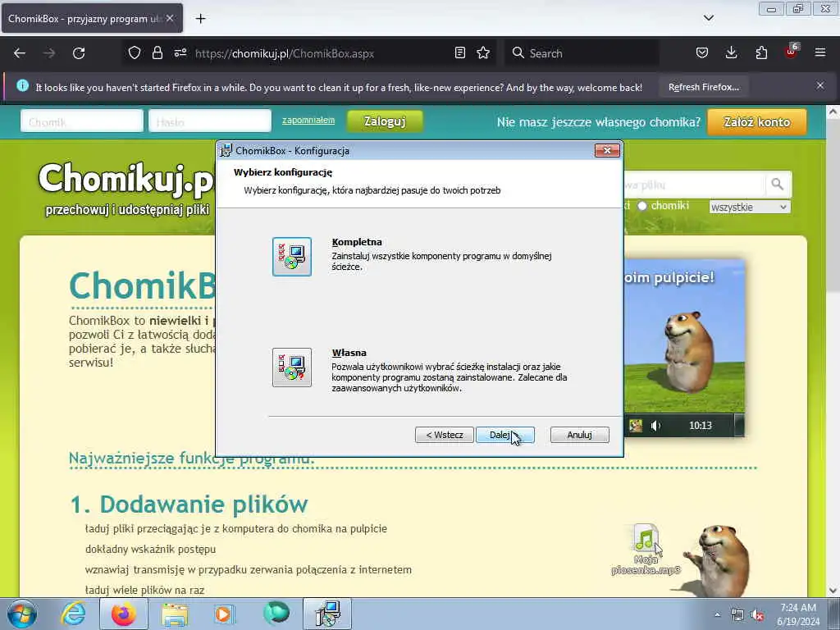Launch Internet Explorer from taskbar
The height and width of the screenshot is (630, 840).
click(73, 614)
